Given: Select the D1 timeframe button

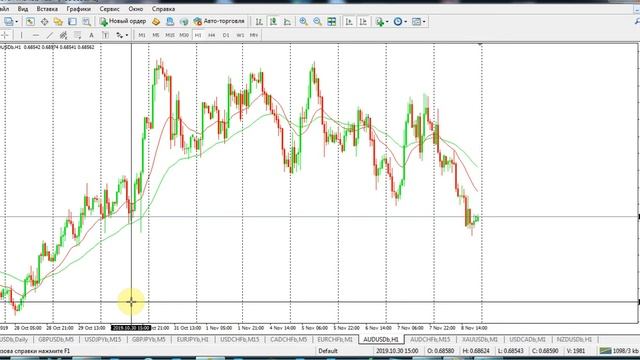Looking at the screenshot, I should [226, 36].
